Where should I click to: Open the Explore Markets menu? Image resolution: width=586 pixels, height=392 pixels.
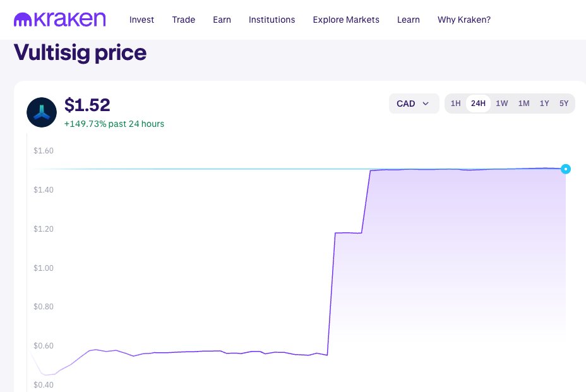click(x=346, y=20)
